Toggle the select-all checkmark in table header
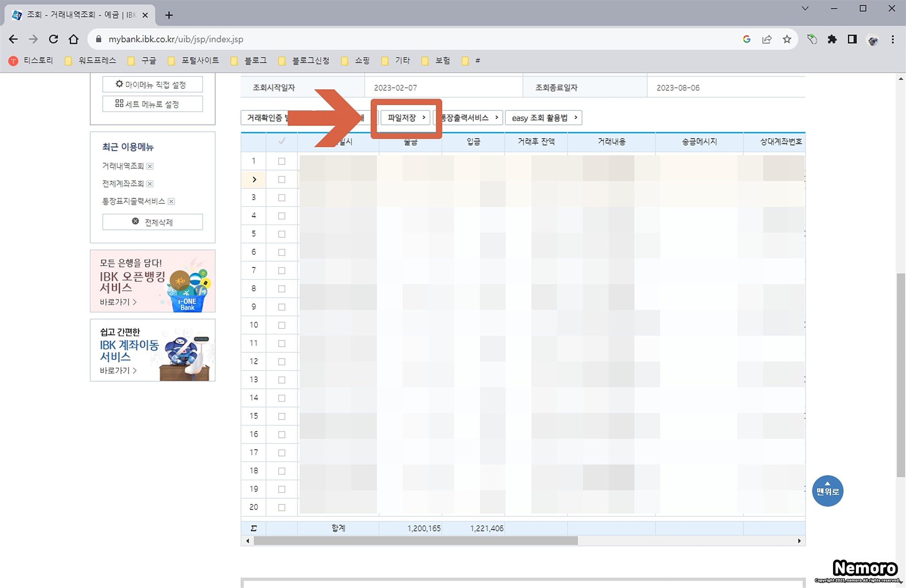906x588 pixels. point(282,141)
